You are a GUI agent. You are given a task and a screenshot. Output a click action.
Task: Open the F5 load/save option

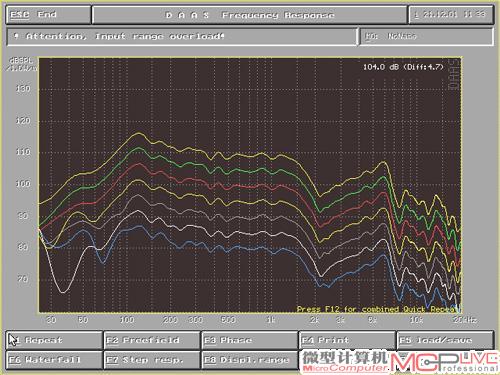point(445,340)
